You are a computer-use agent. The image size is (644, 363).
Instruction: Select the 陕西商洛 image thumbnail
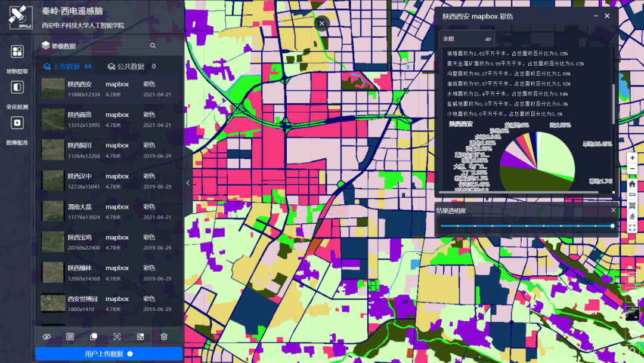pos(52,119)
